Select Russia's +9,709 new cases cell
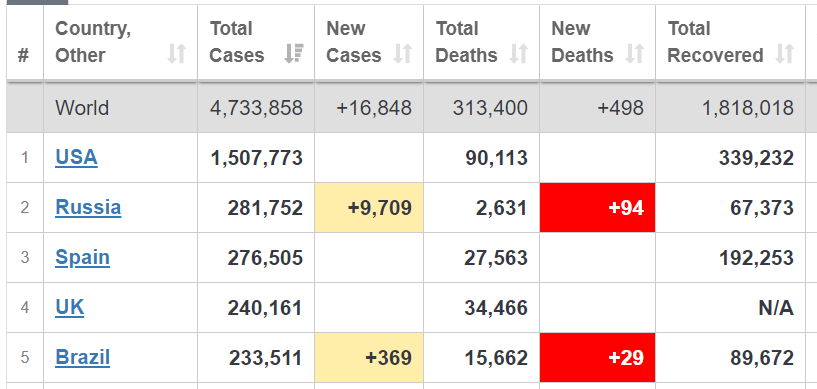817x389 pixels. tap(369, 207)
